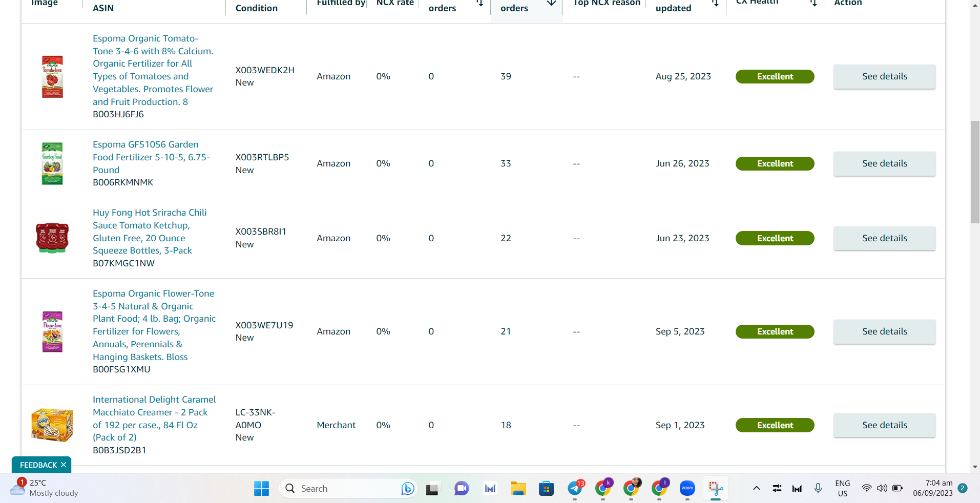Close the FEEDBACK tab with its X
The width and height of the screenshot is (980, 503).
tap(64, 465)
